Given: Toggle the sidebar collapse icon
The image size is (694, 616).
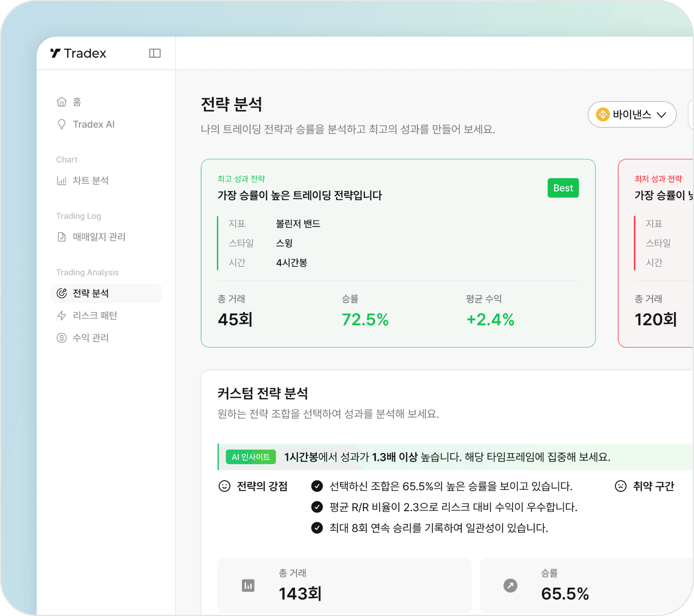Looking at the screenshot, I should point(155,53).
